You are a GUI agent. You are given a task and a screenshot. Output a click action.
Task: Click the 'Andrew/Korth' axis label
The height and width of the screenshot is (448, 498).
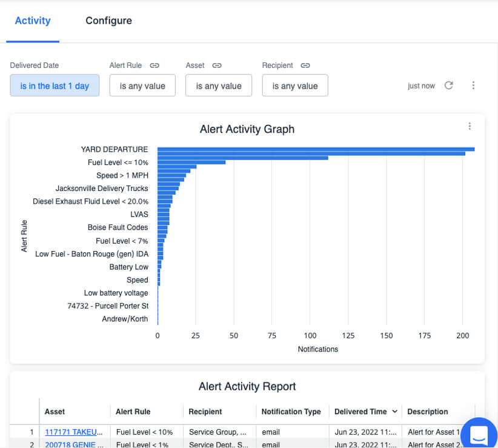coord(125,319)
